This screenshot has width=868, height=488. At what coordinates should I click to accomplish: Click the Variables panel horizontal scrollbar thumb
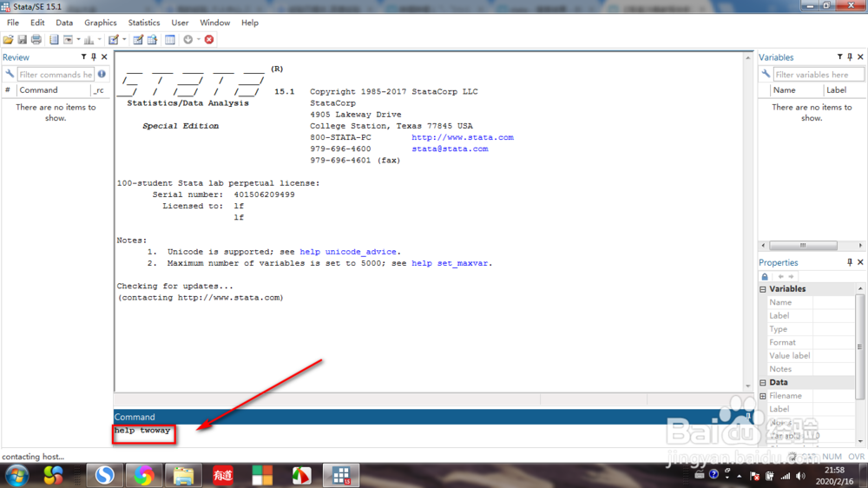(x=803, y=246)
